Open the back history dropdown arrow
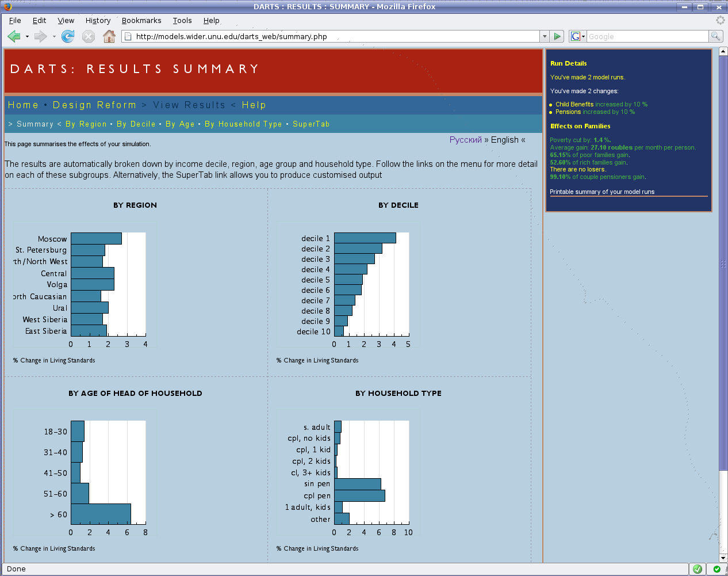The image size is (728, 576). click(27, 37)
